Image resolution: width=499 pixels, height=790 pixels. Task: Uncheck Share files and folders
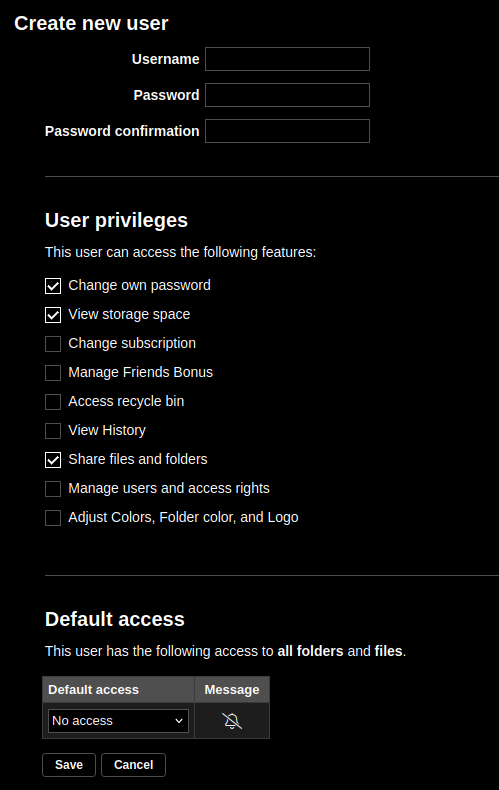coord(53,459)
